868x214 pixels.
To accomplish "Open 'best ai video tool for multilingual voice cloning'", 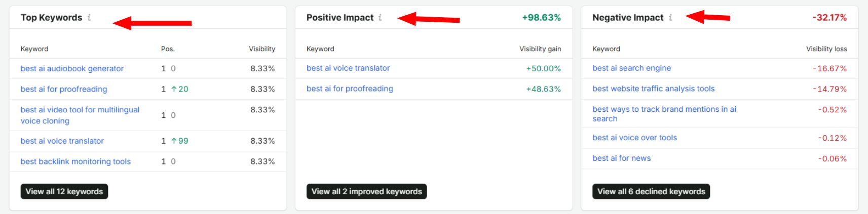I will click(x=80, y=115).
